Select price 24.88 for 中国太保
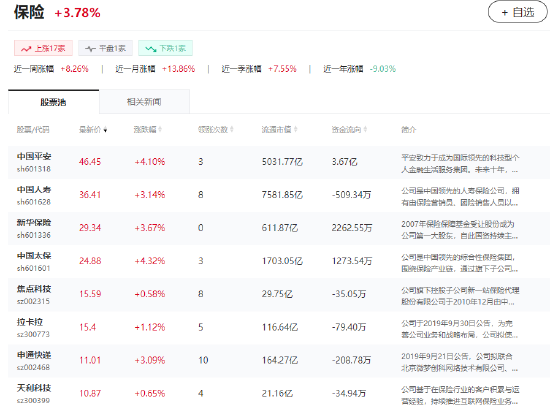 90,261
